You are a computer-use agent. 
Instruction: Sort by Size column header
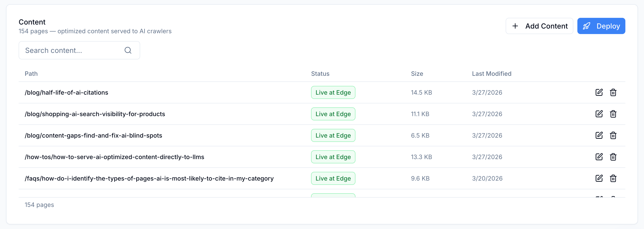click(x=417, y=74)
